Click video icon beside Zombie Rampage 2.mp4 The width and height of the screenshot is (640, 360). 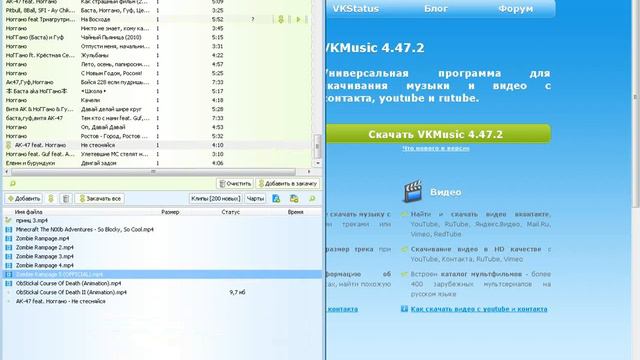pyautogui.click(x=9, y=247)
